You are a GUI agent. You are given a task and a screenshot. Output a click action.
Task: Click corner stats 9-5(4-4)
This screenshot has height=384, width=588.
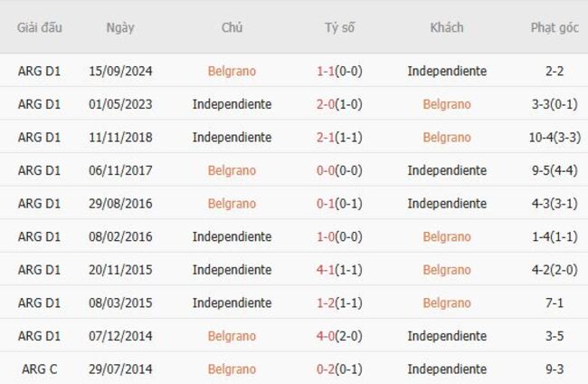(x=555, y=170)
